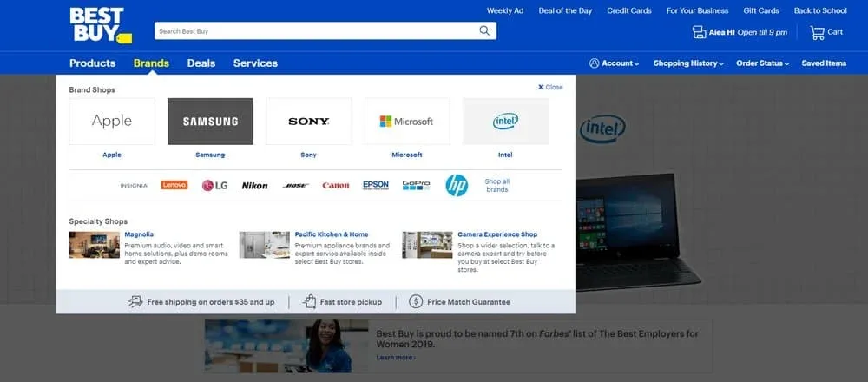The height and width of the screenshot is (382, 868).
Task: Open the Samsung brand shop tile
Action: pos(210,122)
